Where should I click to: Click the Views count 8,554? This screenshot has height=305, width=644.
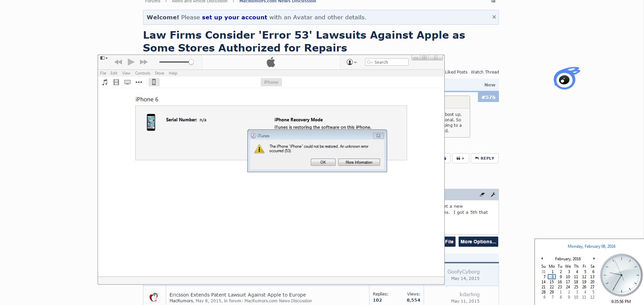point(414,300)
